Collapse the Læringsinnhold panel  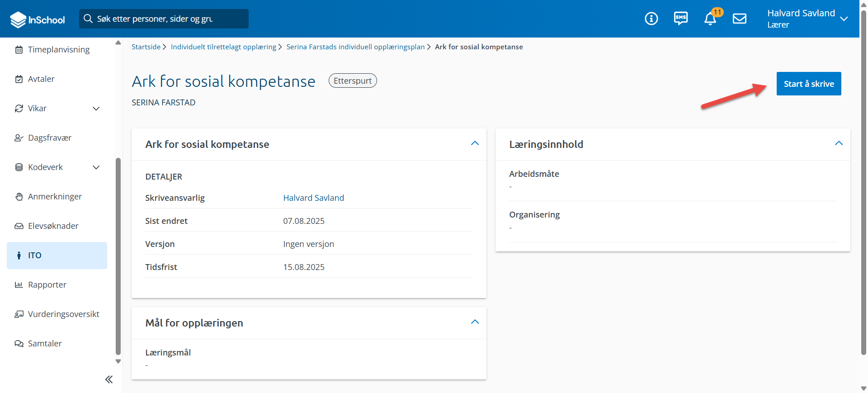(839, 143)
